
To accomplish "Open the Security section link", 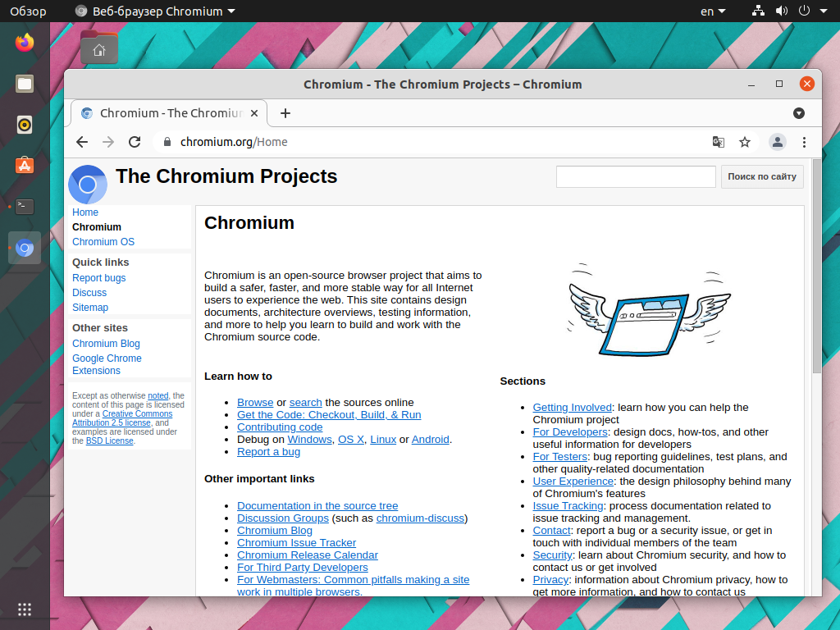I will (x=552, y=555).
